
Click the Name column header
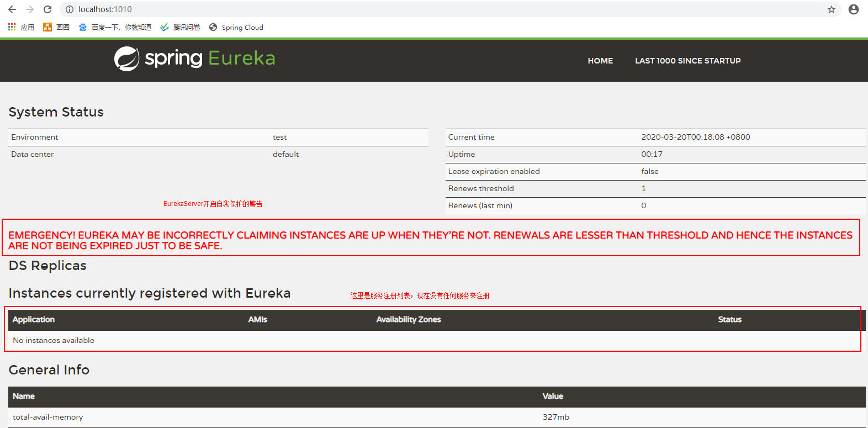[24, 396]
